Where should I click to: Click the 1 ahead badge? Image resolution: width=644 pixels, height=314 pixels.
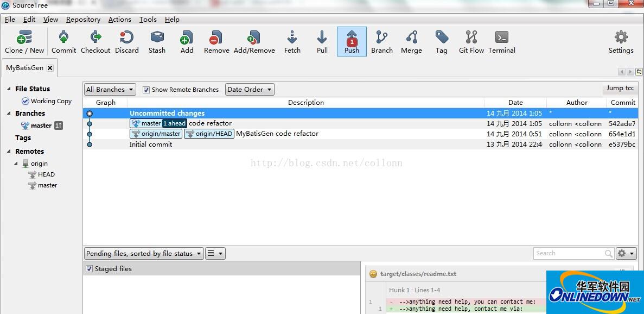(x=174, y=123)
